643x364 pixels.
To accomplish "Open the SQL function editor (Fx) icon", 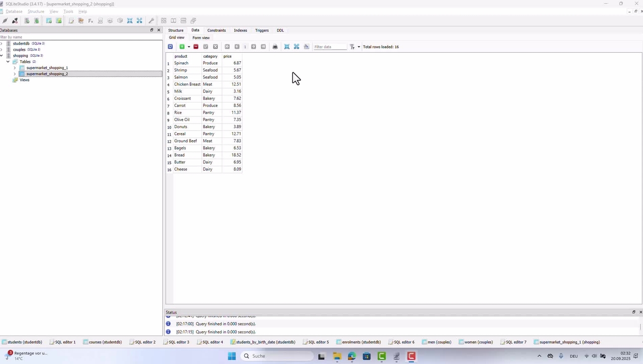I will tap(90, 21).
